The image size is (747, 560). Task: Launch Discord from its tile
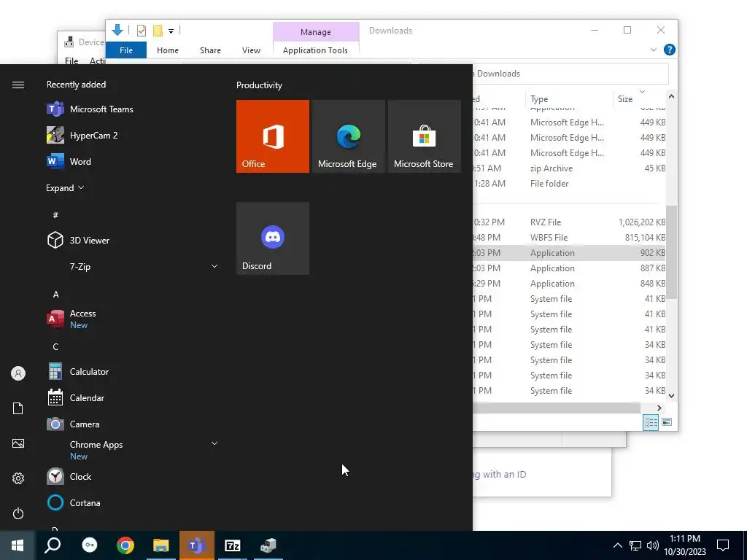pos(273,238)
